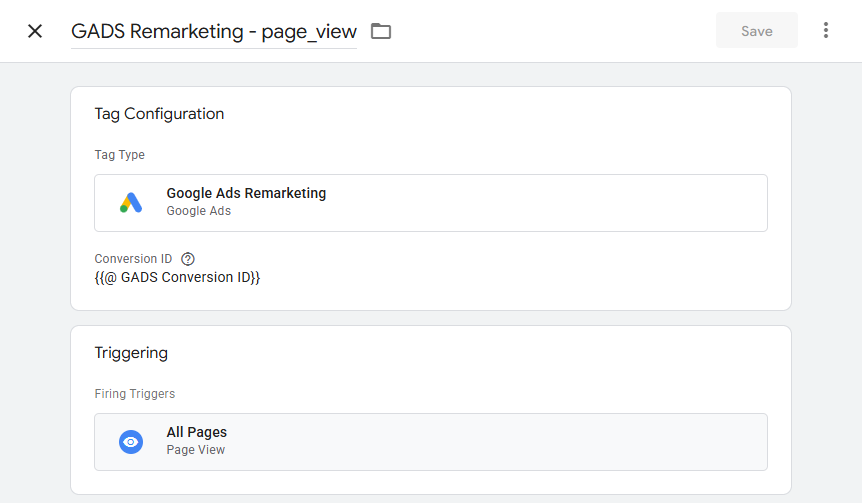Open the three-dot more actions menu
Viewport: 862px width, 503px height.
826,31
